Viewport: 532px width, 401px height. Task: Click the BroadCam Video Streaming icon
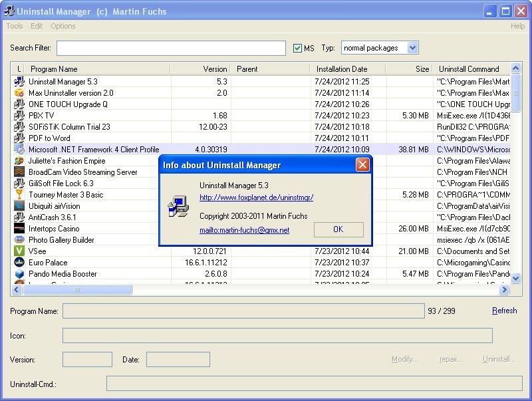pos(19,172)
